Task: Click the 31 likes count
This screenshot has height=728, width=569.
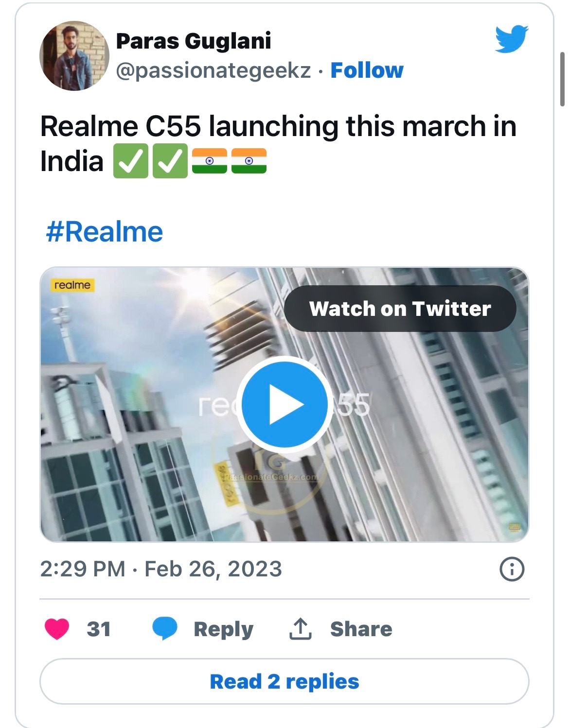Action: [x=99, y=629]
